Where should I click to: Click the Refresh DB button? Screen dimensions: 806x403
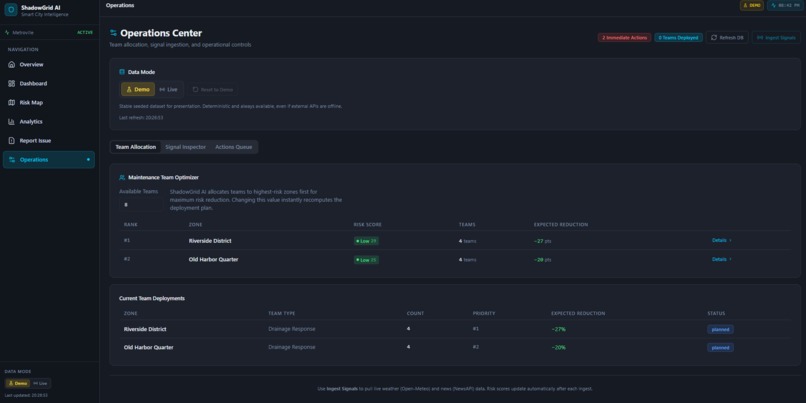click(727, 38)
